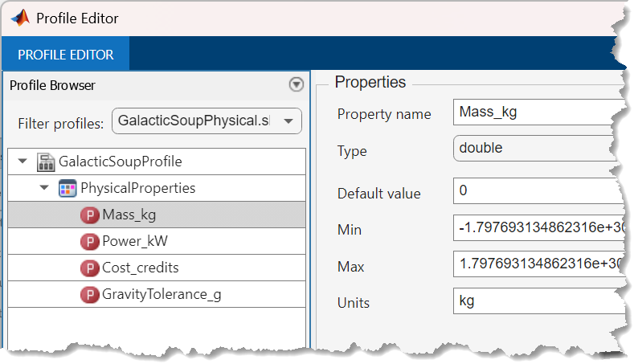The image size is (634, 364).
Task: Open the Profile Browser panel options arrow
Action: coord(296,85)
